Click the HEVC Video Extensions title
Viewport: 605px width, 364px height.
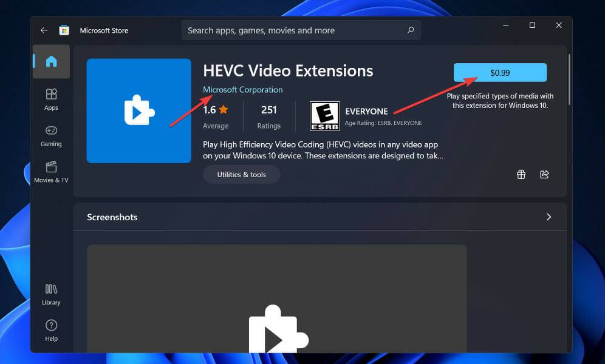pyautogui.click(x=288, y=71)
